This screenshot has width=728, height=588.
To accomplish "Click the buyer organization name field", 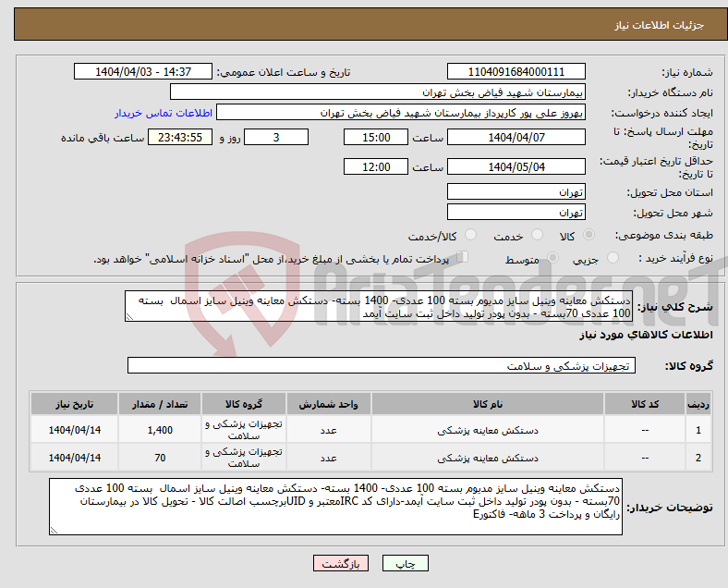I will click(x=378, y=92).
